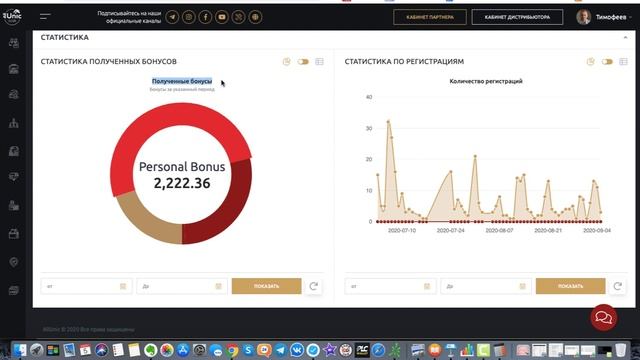This screenshot has height=360, width=640.
Task: Switch registration statistics to table view icon
Action: [x=623, y=62]
